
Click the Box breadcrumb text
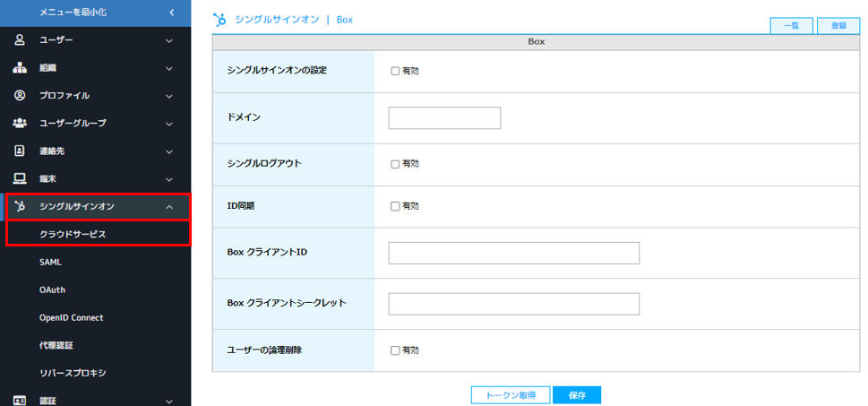click(x=344, y=20)
